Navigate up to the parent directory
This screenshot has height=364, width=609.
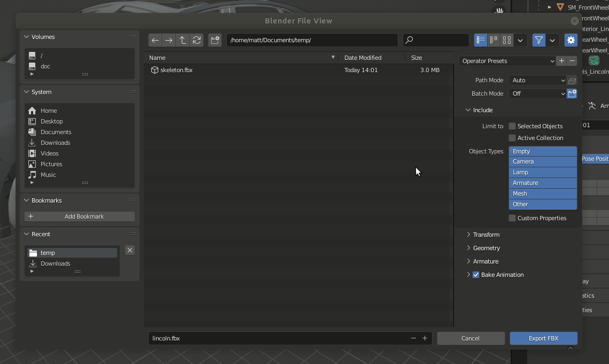(182, 40)
